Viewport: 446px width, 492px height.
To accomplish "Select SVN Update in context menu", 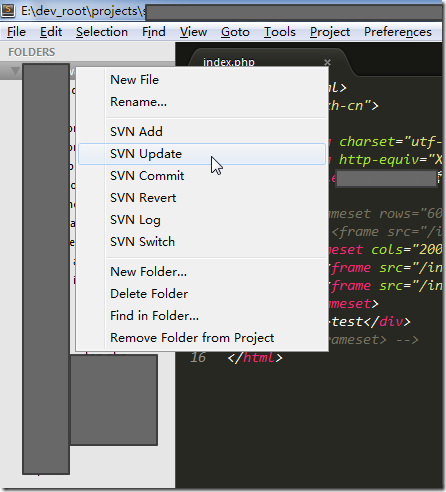I will [202, 154].
